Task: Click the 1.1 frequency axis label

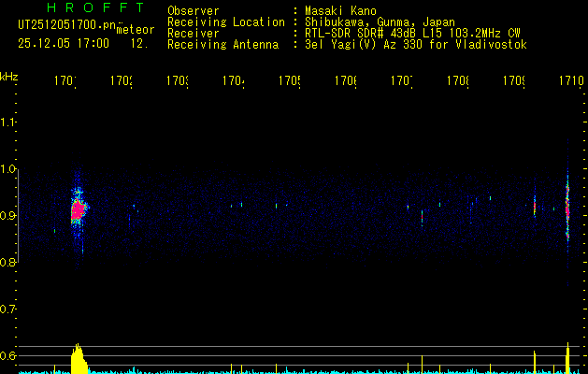Action: coord(8,122)
